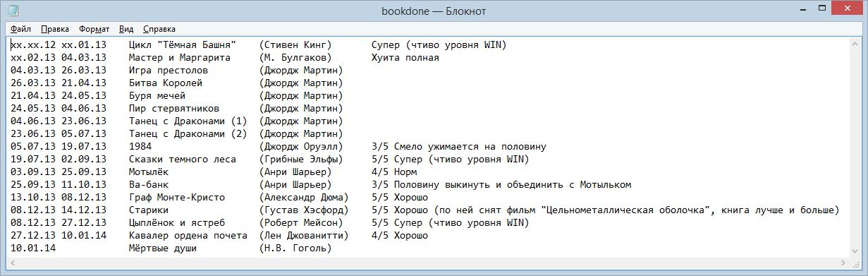Click the vertical scrollbar down arrow
The image size is (868, 276).
click(x=854, y=251)
